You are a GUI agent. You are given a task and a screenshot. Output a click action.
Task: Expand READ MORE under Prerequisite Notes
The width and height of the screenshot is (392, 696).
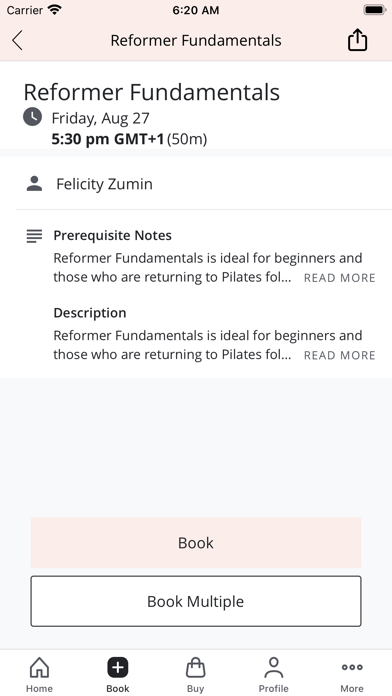(x=340, y=278)
